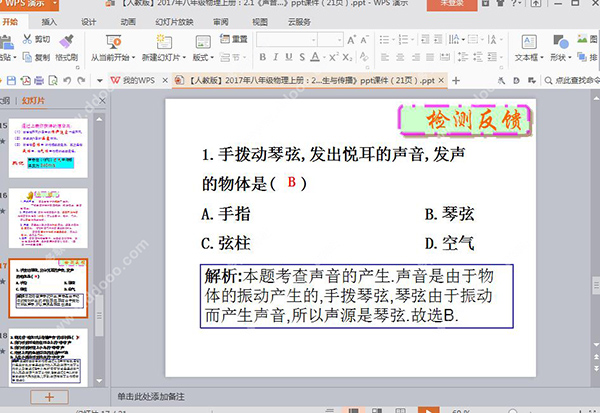The width and height of the screenshot is (600, 413).
Task: Click the New Slide (新建幻灯片) icon
Action: (164, 42)
